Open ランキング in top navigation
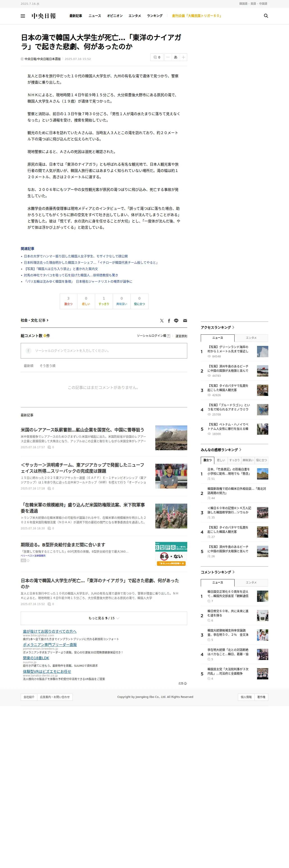This screenshot has height=868, width=289. (x=155, y=16)
